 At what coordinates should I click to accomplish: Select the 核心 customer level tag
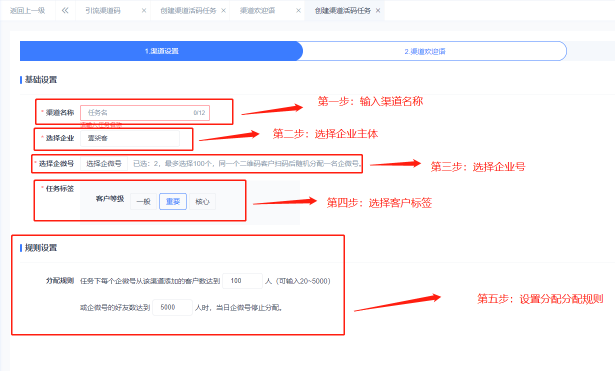click(202, 202)
